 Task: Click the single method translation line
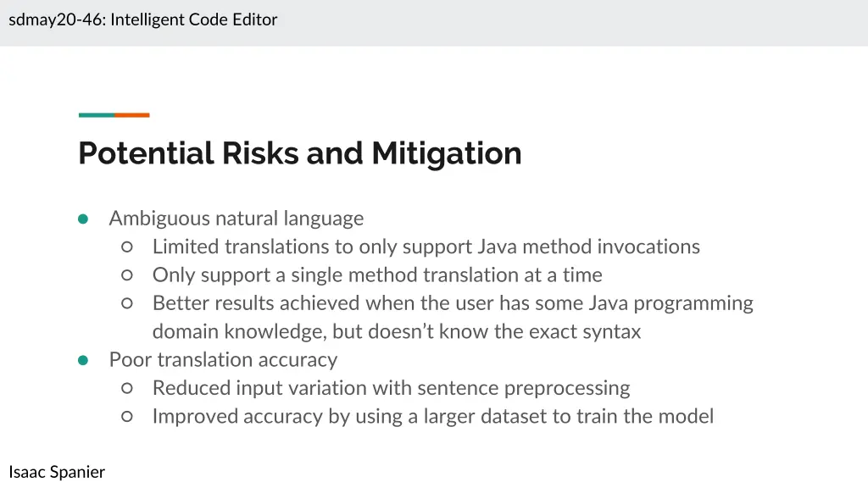(x=377, y=275)
